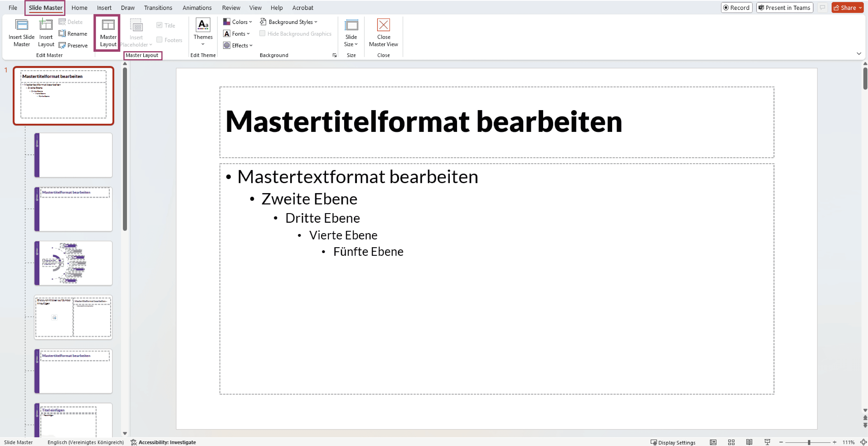Click the Record button
868x446 pixels.
click(x=737, y=8)
